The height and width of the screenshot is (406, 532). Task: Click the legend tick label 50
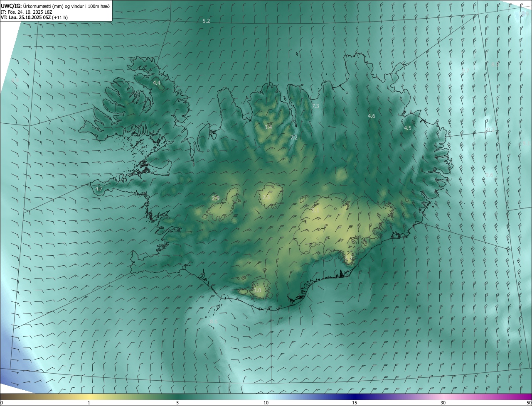tap(529, 403)
